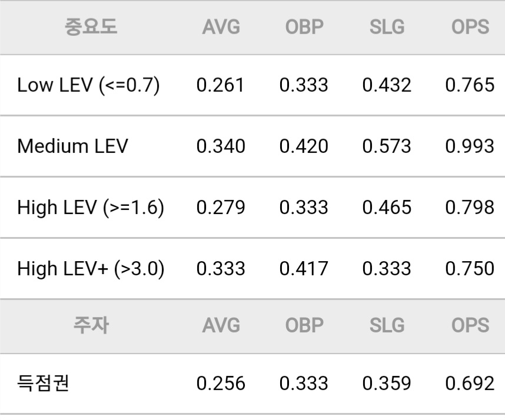Image resolution: width=505 pixels, height=420 pixels.
Task: Click the AVG header in 중요도 table
Action: click(221, 26)
